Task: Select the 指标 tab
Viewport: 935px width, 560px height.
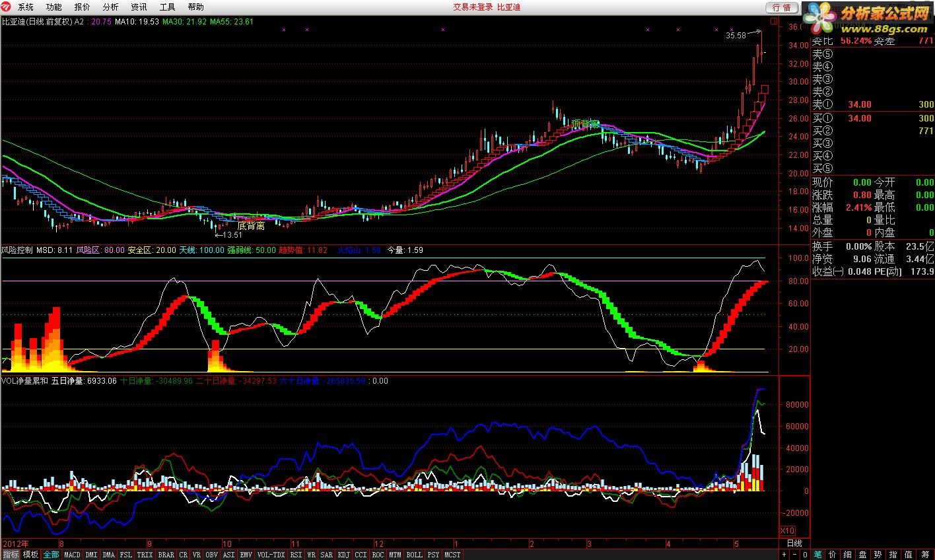Action: point(11,555)
